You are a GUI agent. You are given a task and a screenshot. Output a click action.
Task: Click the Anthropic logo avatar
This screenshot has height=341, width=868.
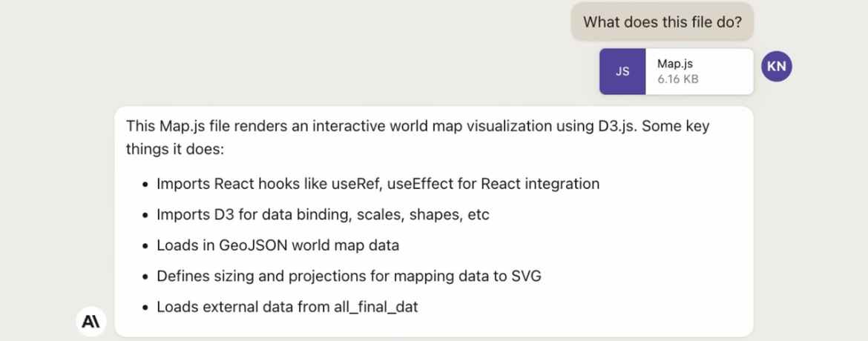point(92,322)
